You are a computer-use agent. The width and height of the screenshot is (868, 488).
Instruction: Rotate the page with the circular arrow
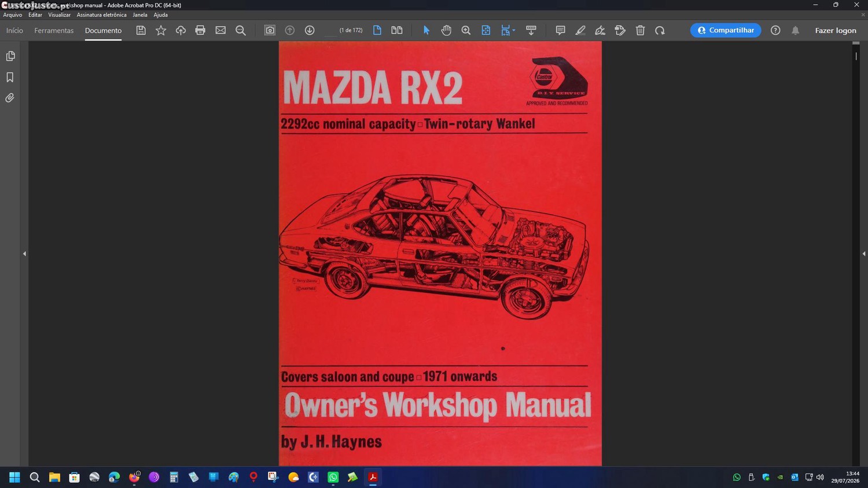click(660, 30)
